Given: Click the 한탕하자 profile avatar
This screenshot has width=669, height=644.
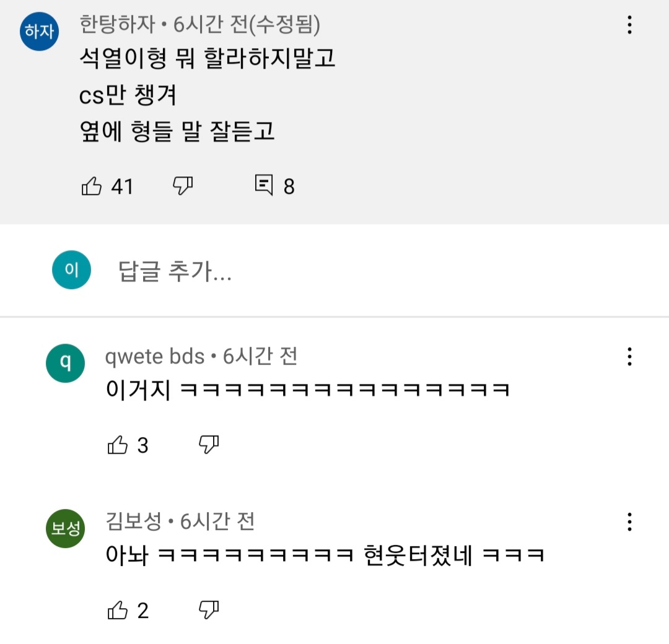Looking at the screenshot, I should click(40, 30).
